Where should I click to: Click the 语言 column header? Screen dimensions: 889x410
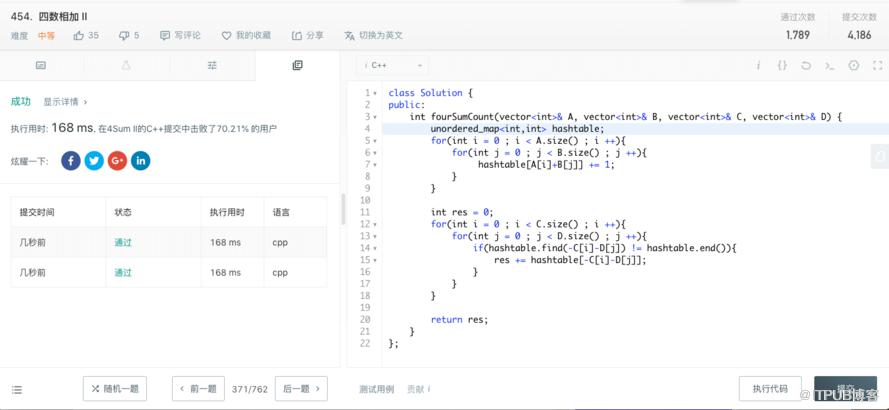[x=281, y=212]
